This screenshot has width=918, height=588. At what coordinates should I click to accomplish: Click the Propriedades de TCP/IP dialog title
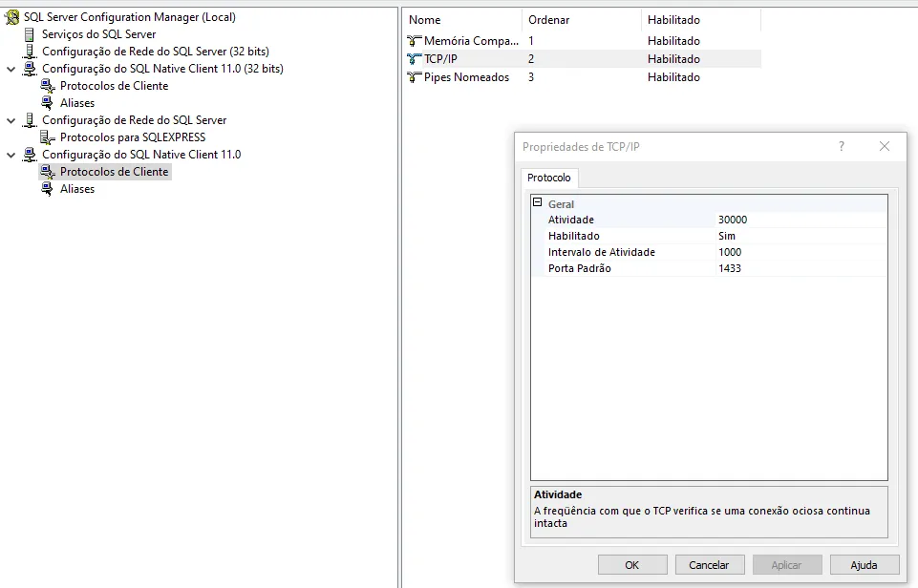pos(581,147)
